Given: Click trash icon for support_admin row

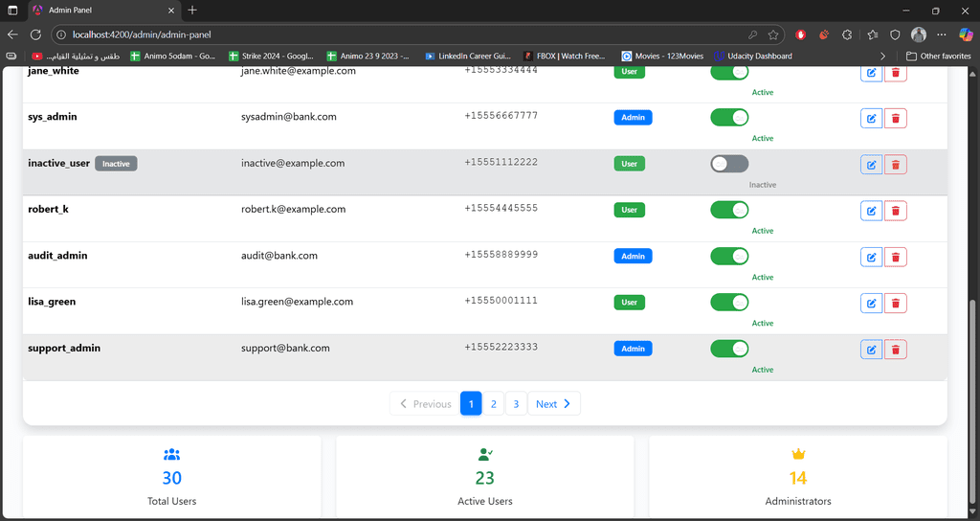Looking at the screenshot, I should coord(896,350).
